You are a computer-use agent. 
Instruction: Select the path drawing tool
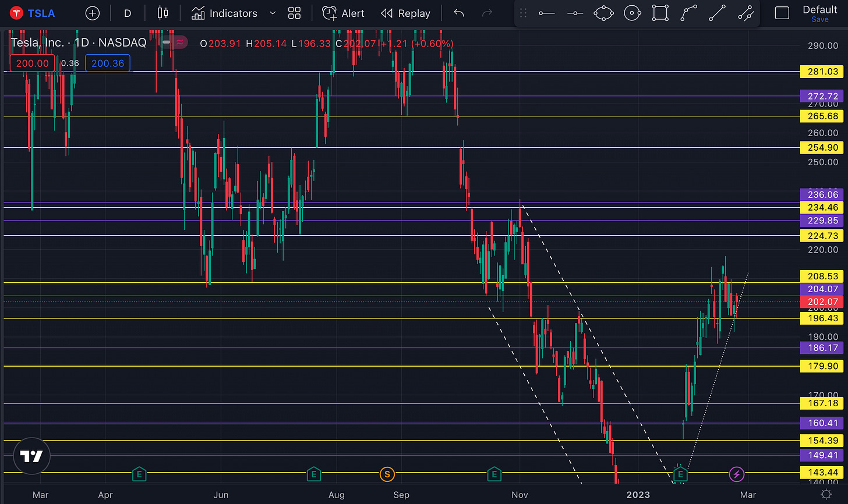(689, 13)
